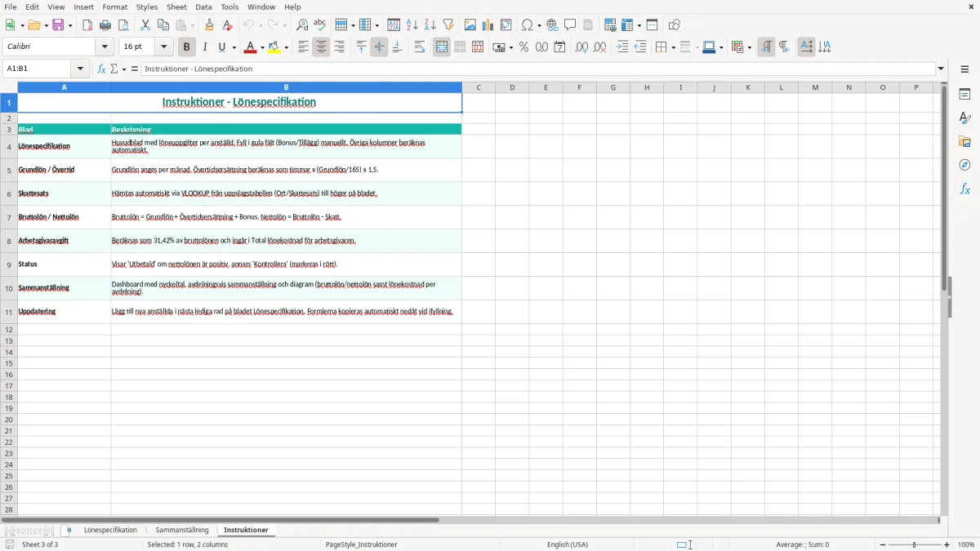980x551 pixels.
Task: Open background color dropdown arrow
Action: [287, 47]
